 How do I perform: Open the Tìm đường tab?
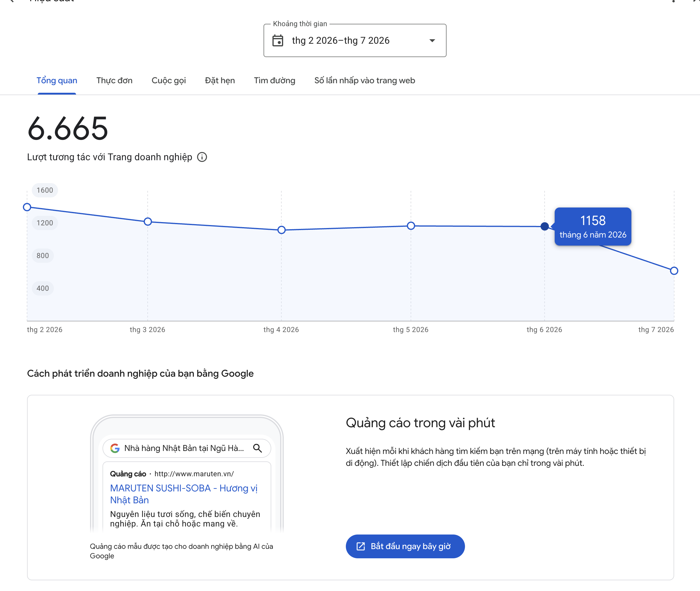point(275,80)
